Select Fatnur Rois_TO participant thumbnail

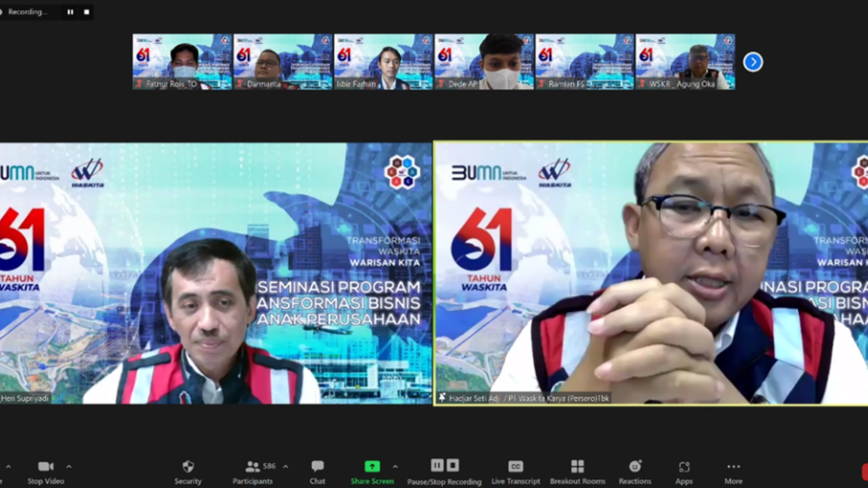pyautogui.click(x=182, y=62)
